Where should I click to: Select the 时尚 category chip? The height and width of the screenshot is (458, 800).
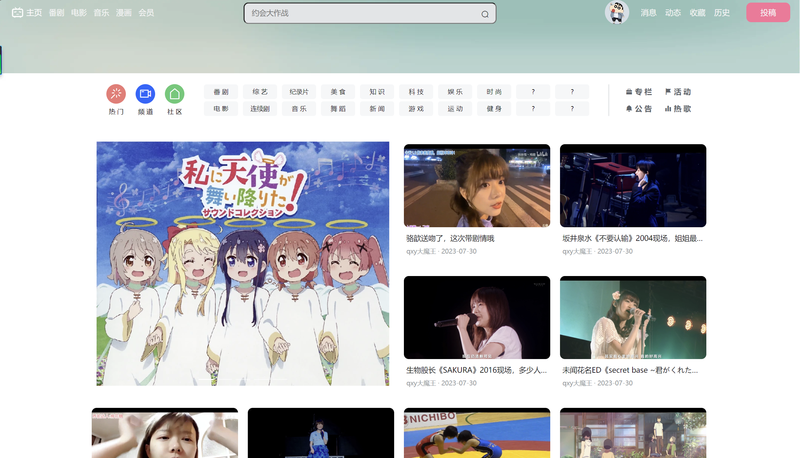pos(494,92)
